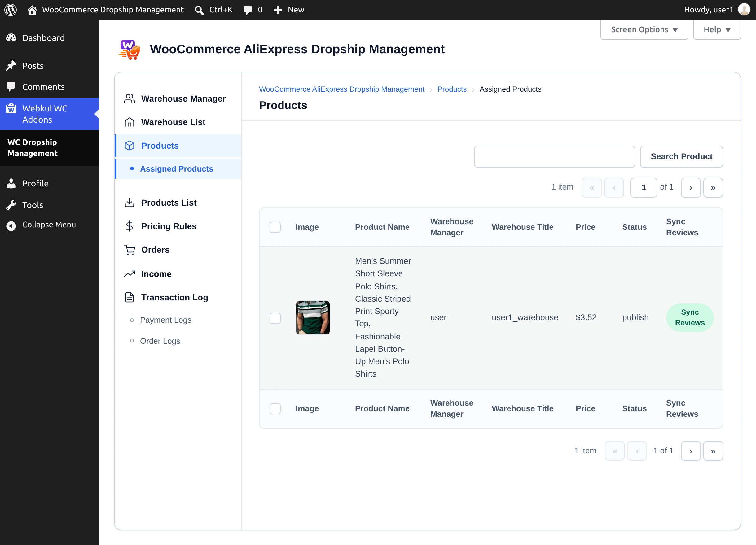Open the Order Logs submenu item

pos(160,341)
